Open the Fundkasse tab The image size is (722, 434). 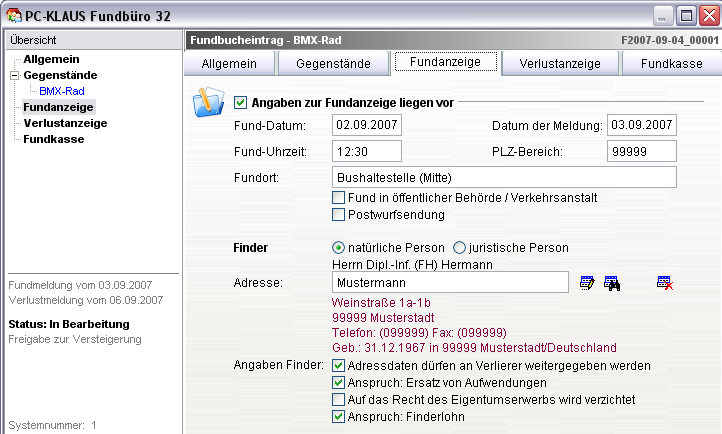(x=671, y=63)
